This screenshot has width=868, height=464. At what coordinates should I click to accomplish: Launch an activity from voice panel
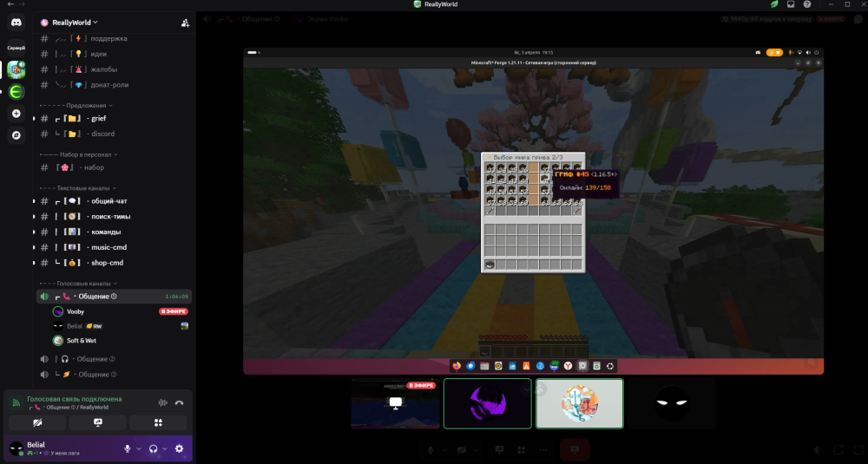click(158, 422)
